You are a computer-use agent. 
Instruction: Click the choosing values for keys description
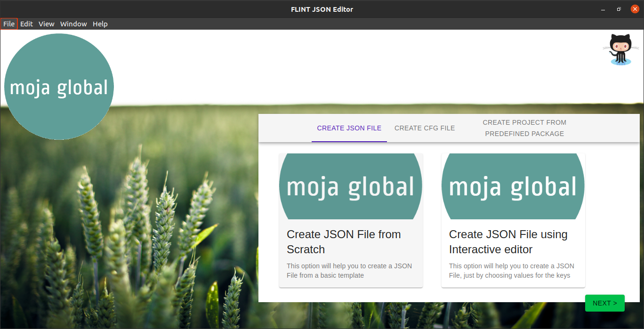click(x=512, y=271)
